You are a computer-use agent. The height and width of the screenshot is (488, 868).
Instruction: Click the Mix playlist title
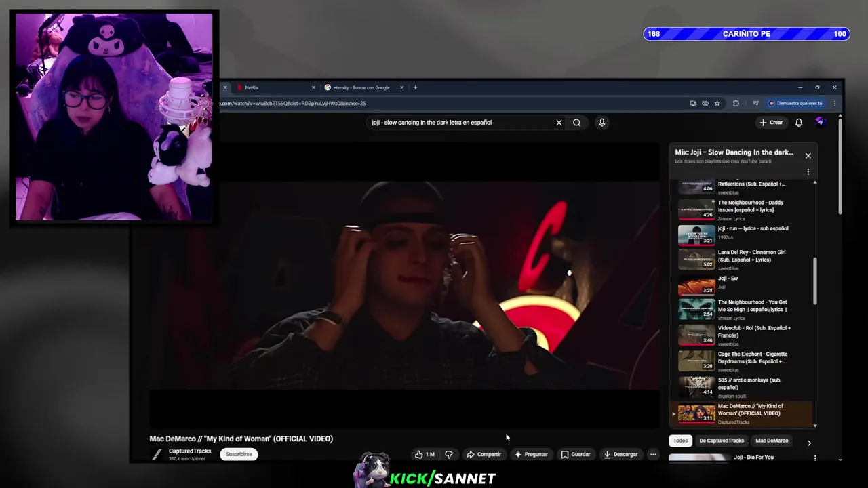734,152
